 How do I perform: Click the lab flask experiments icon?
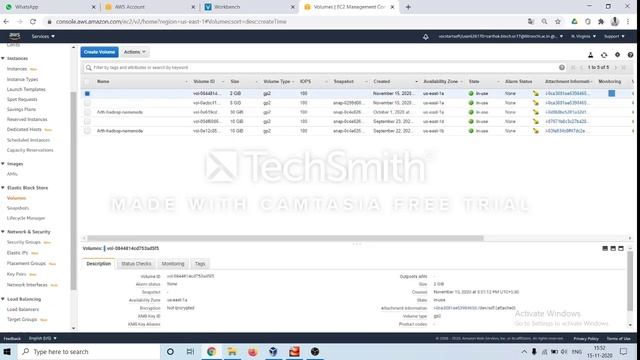[x=591, y=55]
